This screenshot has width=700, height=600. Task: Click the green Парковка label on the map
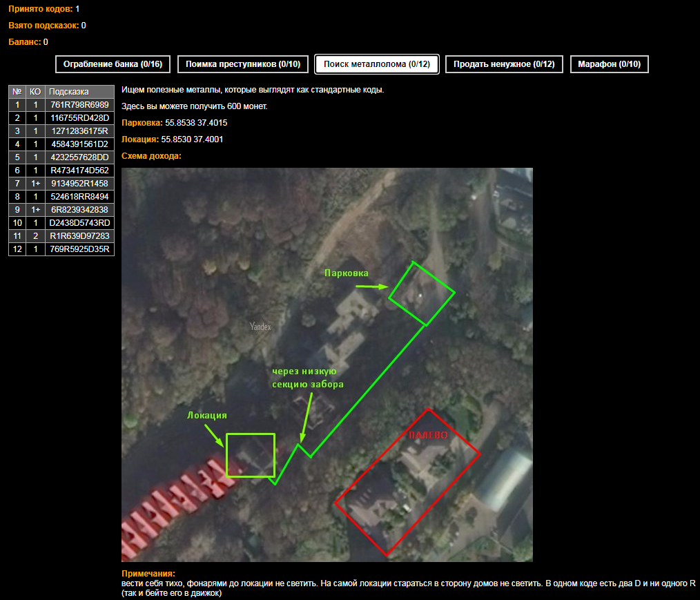347,273
